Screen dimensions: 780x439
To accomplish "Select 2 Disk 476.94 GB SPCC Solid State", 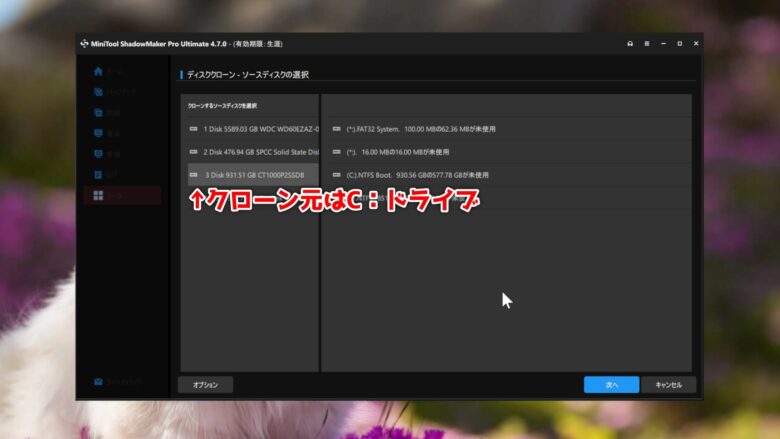I will 253,152.
